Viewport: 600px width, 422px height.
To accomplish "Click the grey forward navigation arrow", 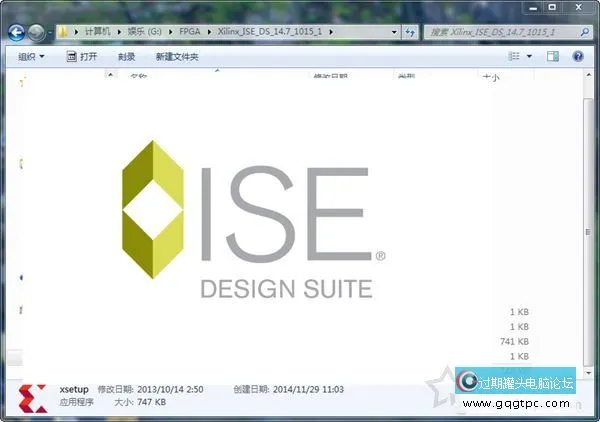I will coord(36,33).
